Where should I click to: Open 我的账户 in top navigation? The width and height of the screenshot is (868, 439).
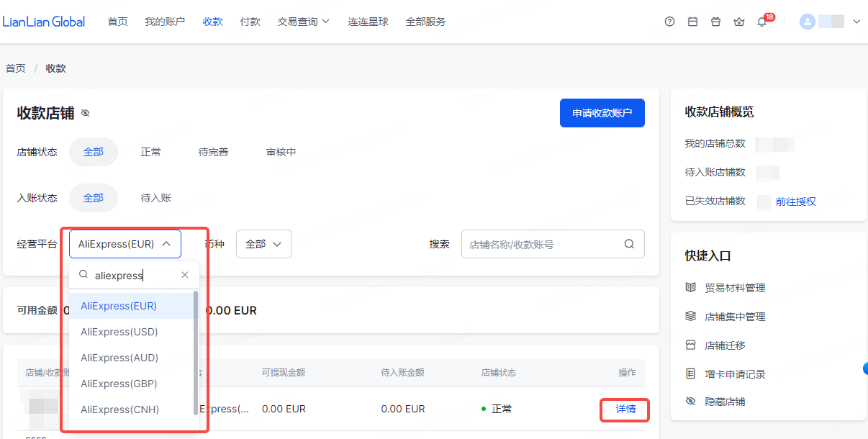pos(165,22)
